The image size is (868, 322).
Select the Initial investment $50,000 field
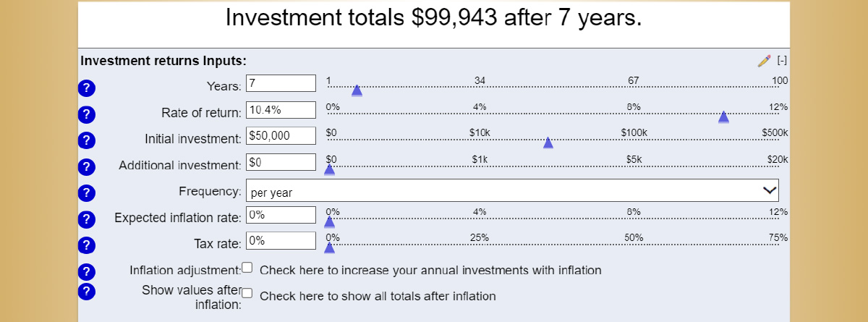coord(281,136)
